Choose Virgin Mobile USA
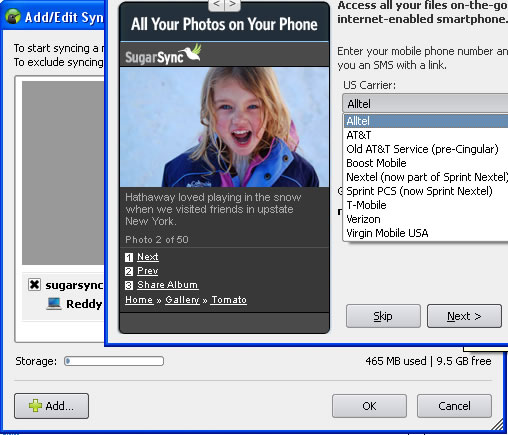 pyautogui.click(x=426, y=233)
